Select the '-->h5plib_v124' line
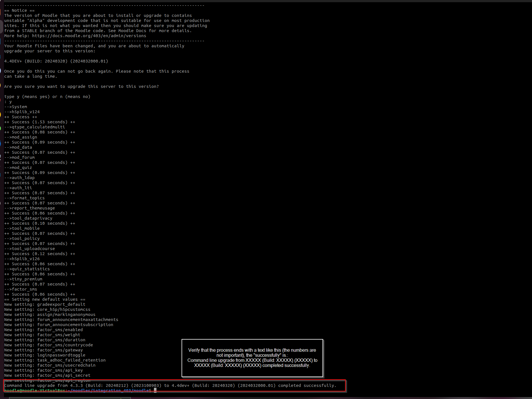The height and width of the screenshot is (399, 532). pos(22,112)
